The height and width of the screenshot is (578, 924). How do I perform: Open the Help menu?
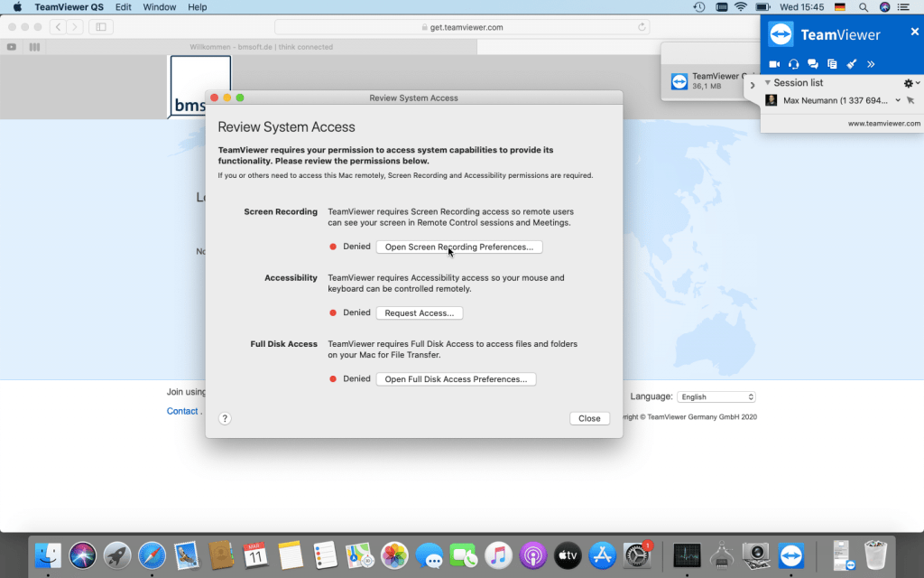point(198,7)
